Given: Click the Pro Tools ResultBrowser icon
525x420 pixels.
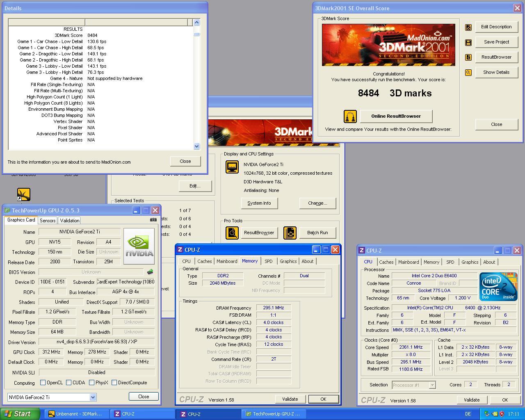Looking at the screenshot, I should (x=232, y=233).
